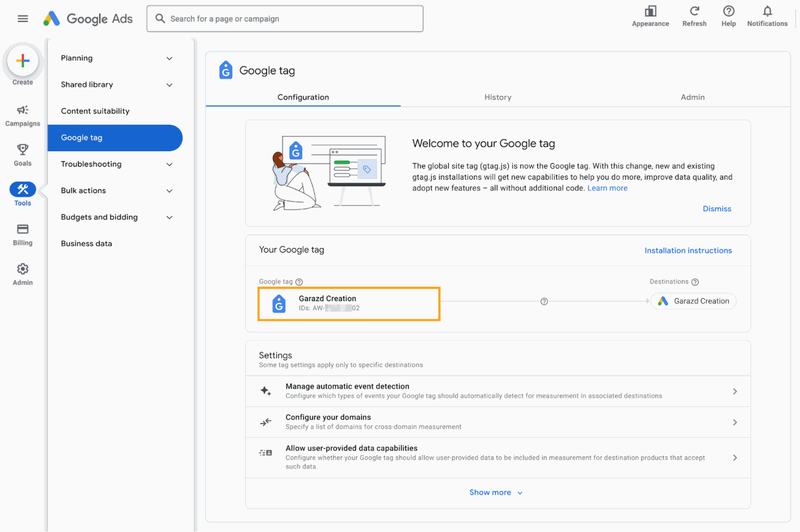Select Google tag menu item
Image resolution: width=800 pixels, height=532 pixels.
tap(115, 138)
